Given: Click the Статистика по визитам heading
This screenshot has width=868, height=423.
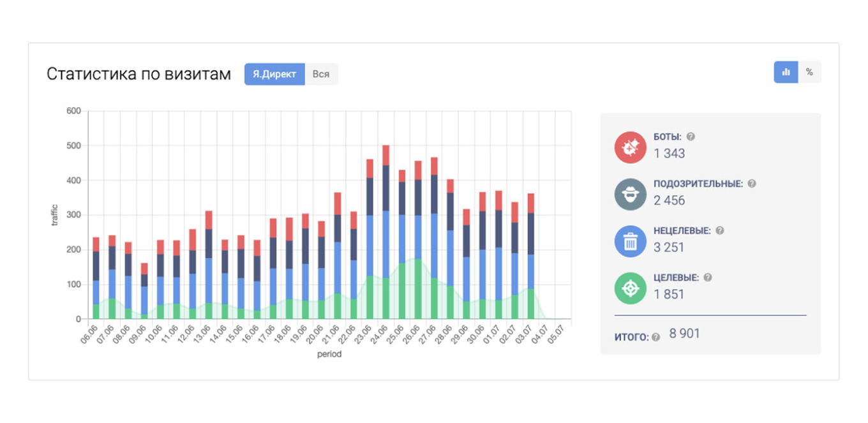Looking at the screenshot, I should click(x=138, y=74).
